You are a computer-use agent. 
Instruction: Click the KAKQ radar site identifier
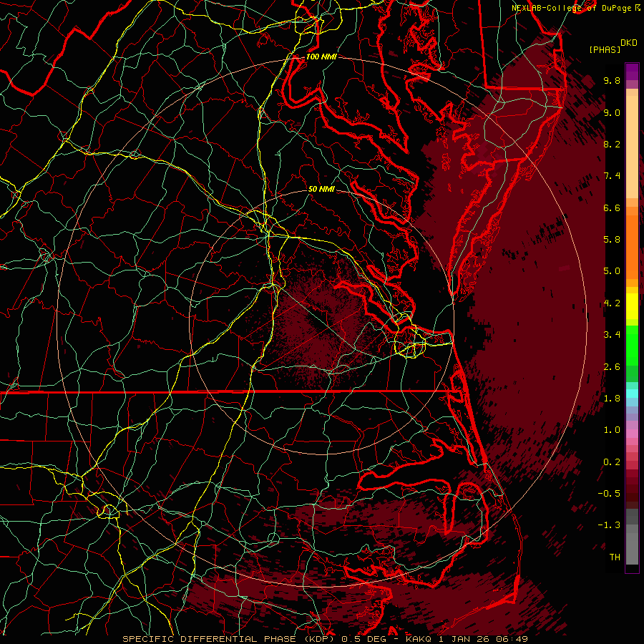(x=419, y=639)
